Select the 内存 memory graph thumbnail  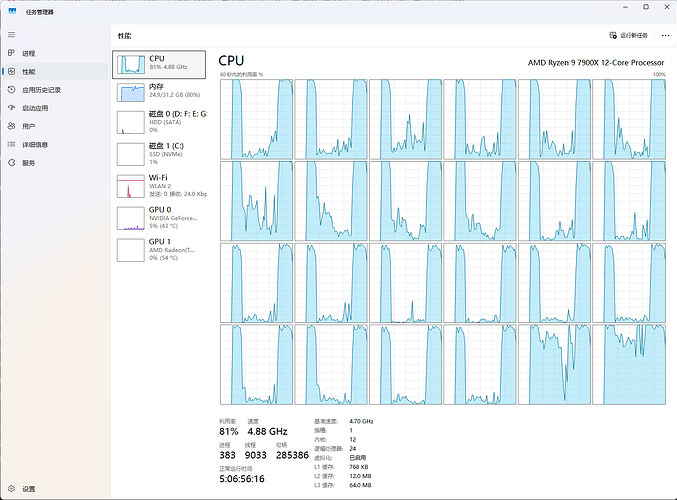point(130,92)
